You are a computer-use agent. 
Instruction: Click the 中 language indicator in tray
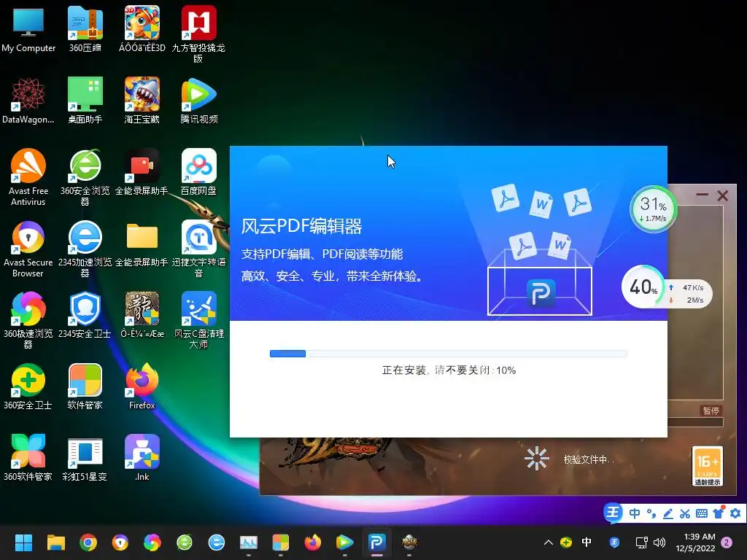(x=587, y=542)
